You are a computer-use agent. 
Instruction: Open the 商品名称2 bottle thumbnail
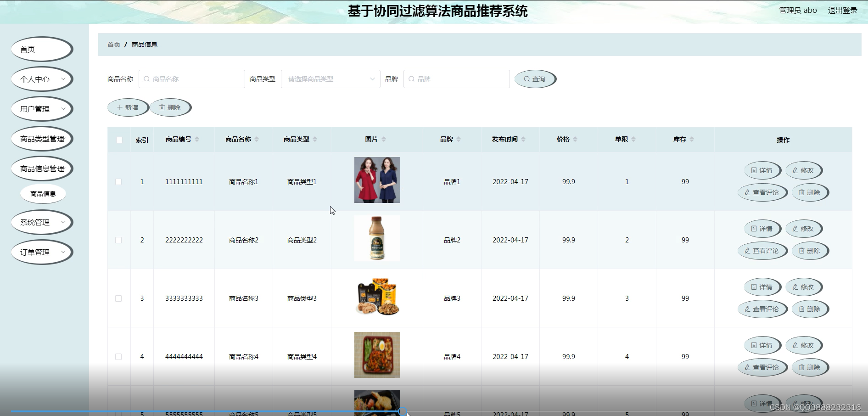click(377, 238)
